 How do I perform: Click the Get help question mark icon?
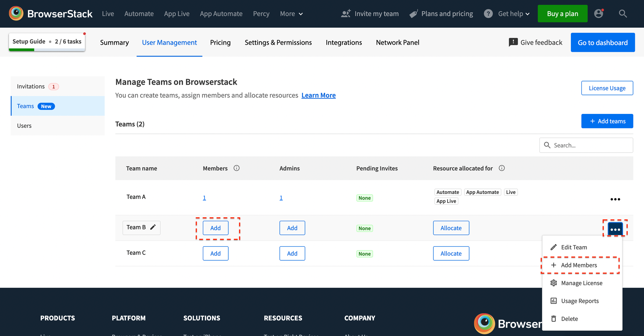point(488,14)
